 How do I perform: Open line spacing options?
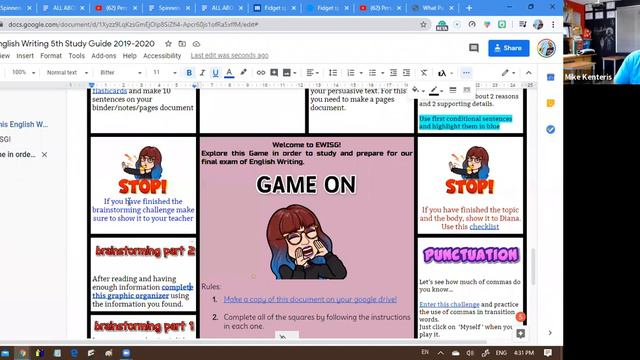[333, 73]
